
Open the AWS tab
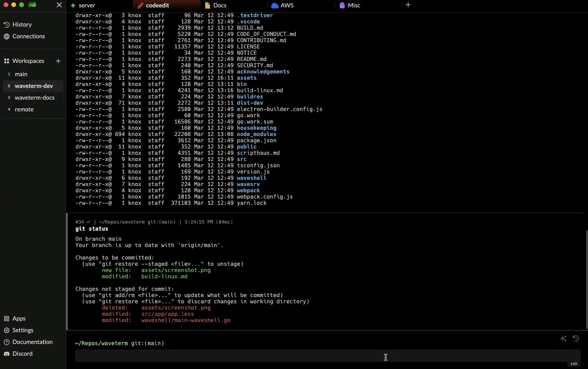pyautogui.click(x=287, y=5)
